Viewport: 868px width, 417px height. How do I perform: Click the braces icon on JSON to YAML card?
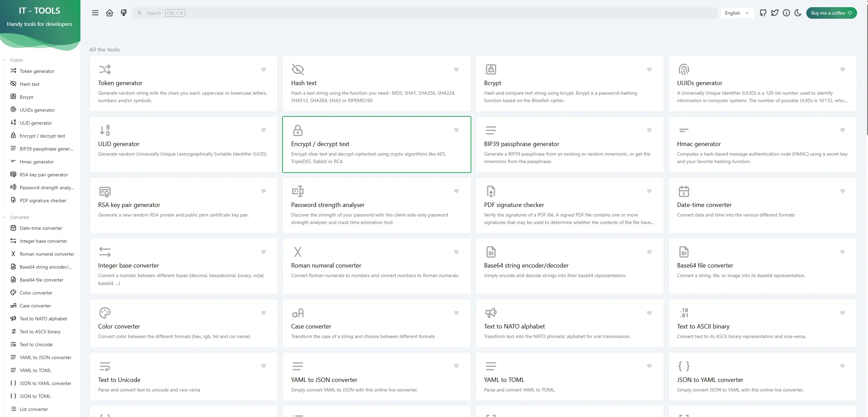pyautogui.click(x=684, y=366)
